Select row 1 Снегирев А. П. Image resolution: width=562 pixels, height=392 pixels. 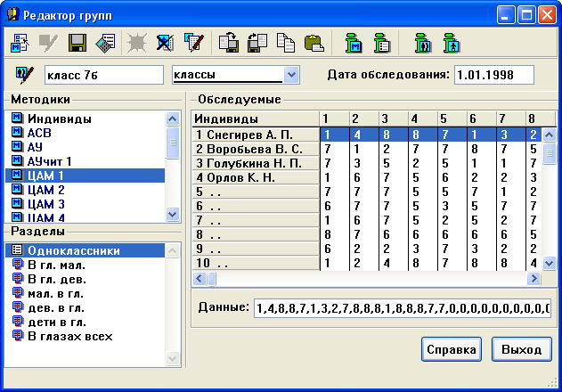tap(256, 135)
